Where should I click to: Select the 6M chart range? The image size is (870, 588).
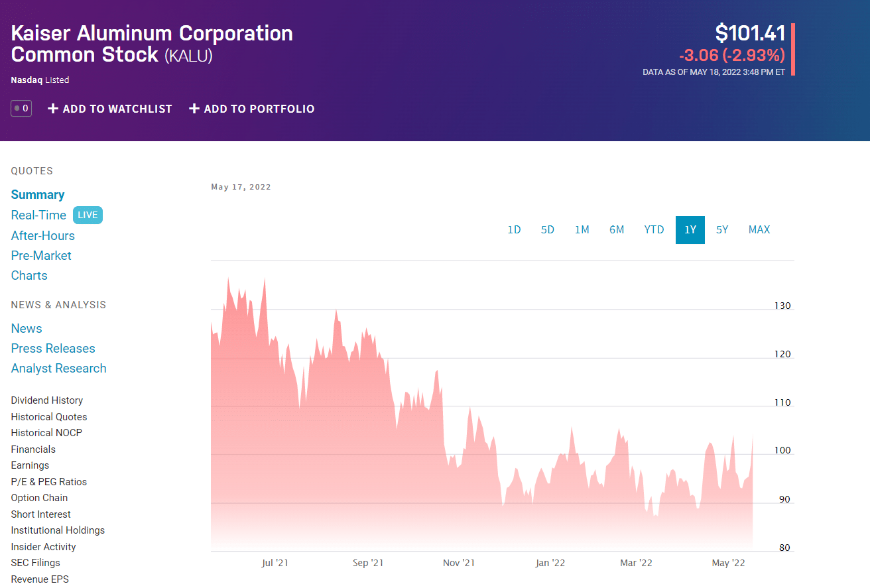coord(617,229)
